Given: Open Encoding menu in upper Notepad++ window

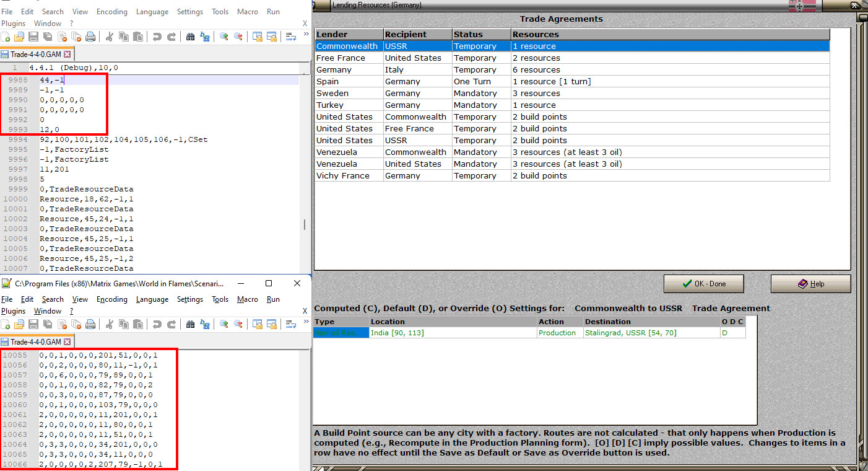Looking at the screenshot, I should tap(112, 12).
